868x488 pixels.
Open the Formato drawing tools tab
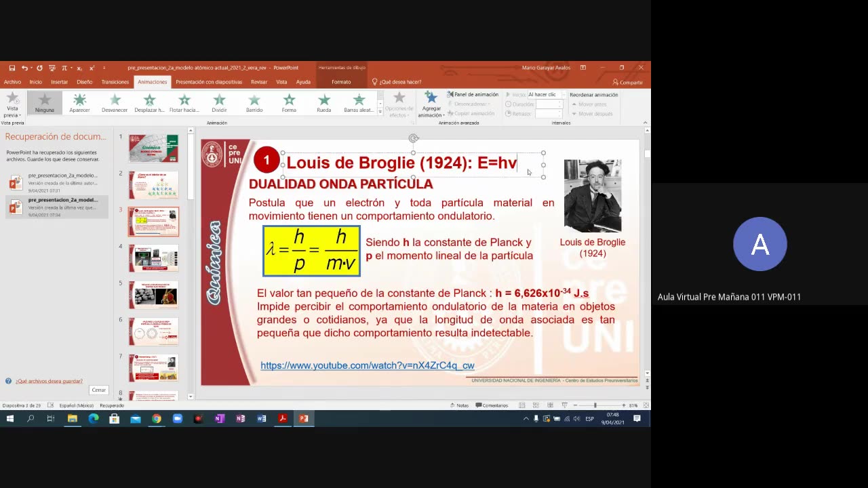(341, 82)
